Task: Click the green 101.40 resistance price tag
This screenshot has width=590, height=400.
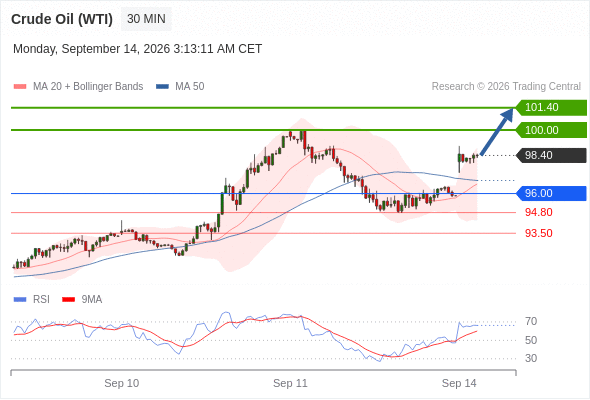Action: tap(551, 108)
